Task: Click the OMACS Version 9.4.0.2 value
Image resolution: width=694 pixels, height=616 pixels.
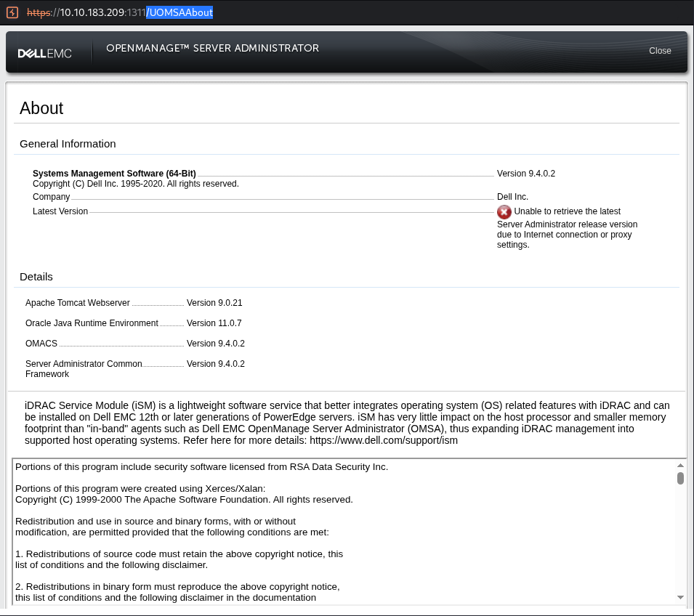Action: [x=216, y=344]
